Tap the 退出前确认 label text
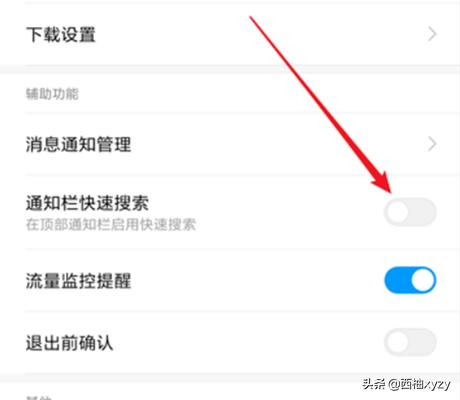 [70, 343]
